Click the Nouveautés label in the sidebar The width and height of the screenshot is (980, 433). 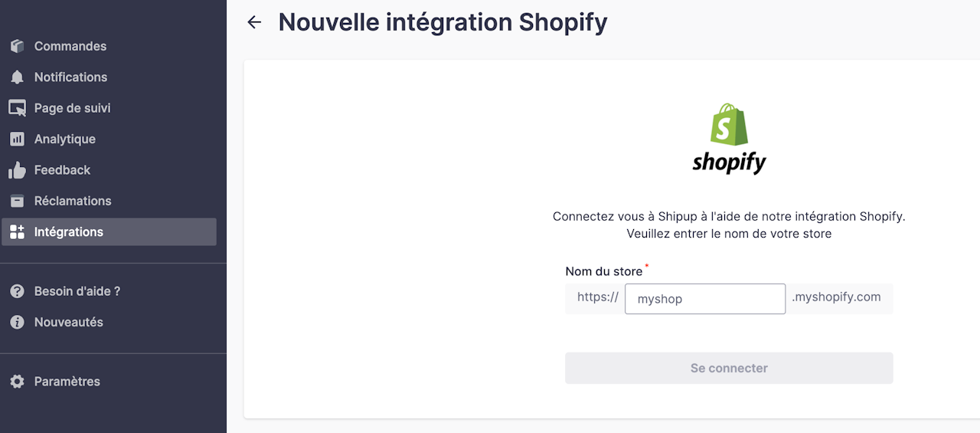click(68, 323)
